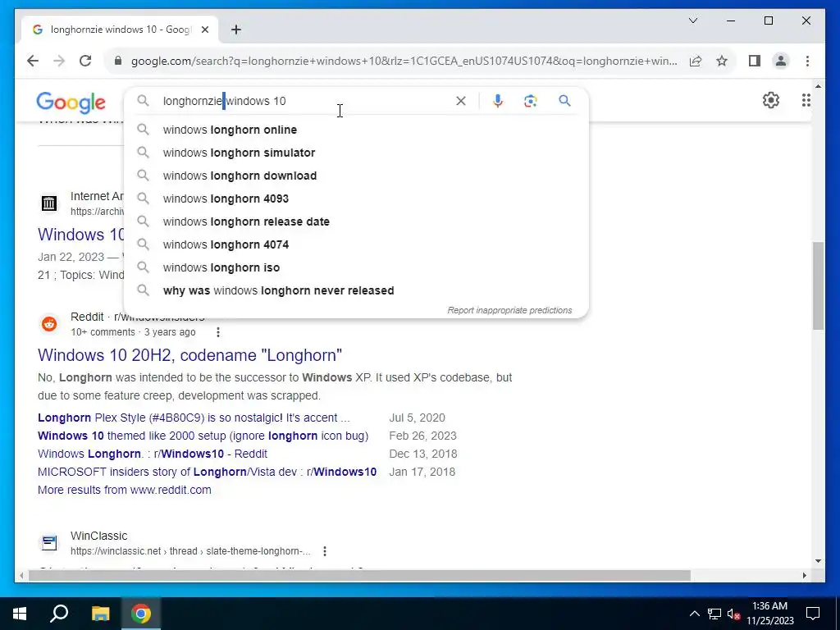
Task: Click More results from www.reddit.com
Action: click(125, 490)
